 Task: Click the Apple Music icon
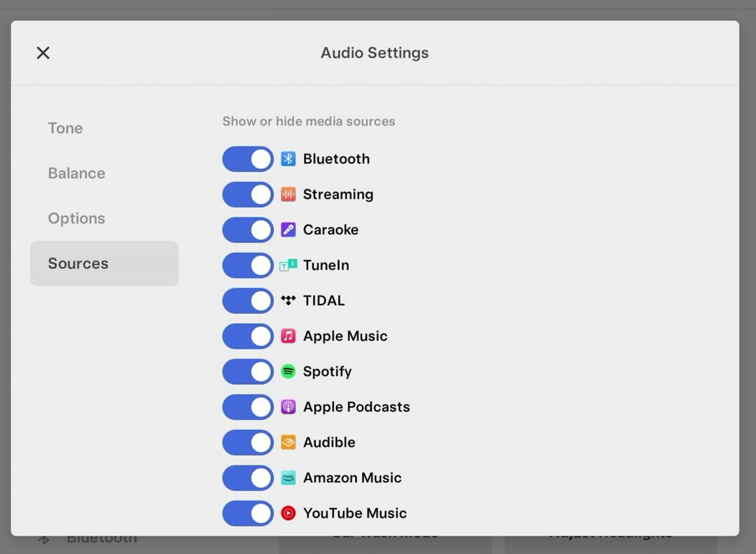288,336
